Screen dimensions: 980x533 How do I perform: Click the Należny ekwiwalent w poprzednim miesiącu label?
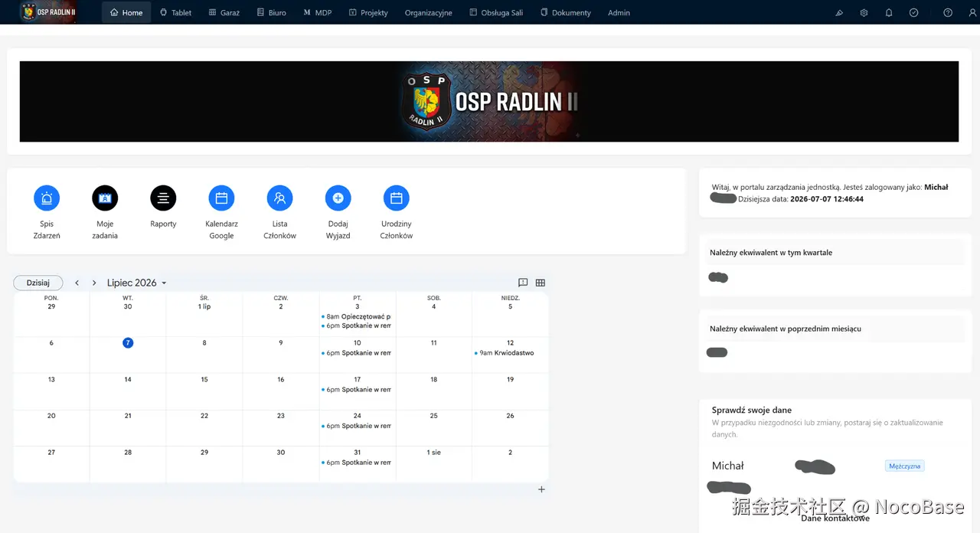click(x=786, y=329)
